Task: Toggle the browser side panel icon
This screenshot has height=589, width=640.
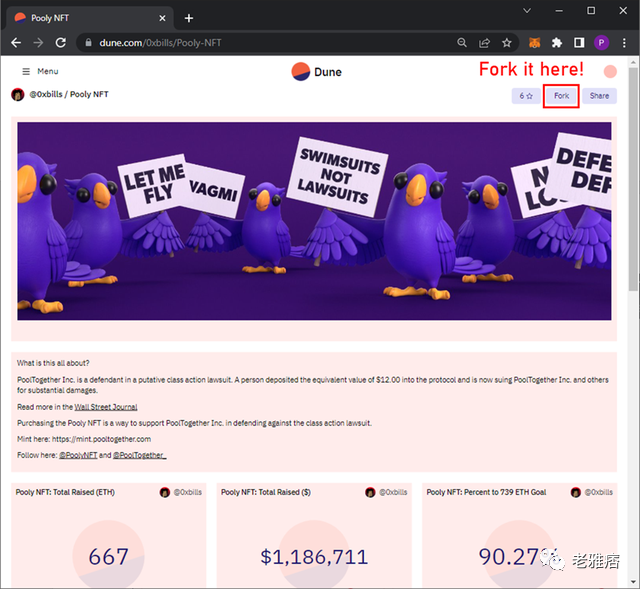Action: pyautogui.click(x=579, y=42)
